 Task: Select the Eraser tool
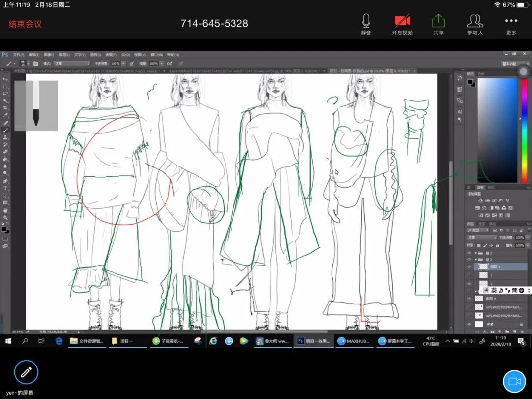tap(5, 152)
